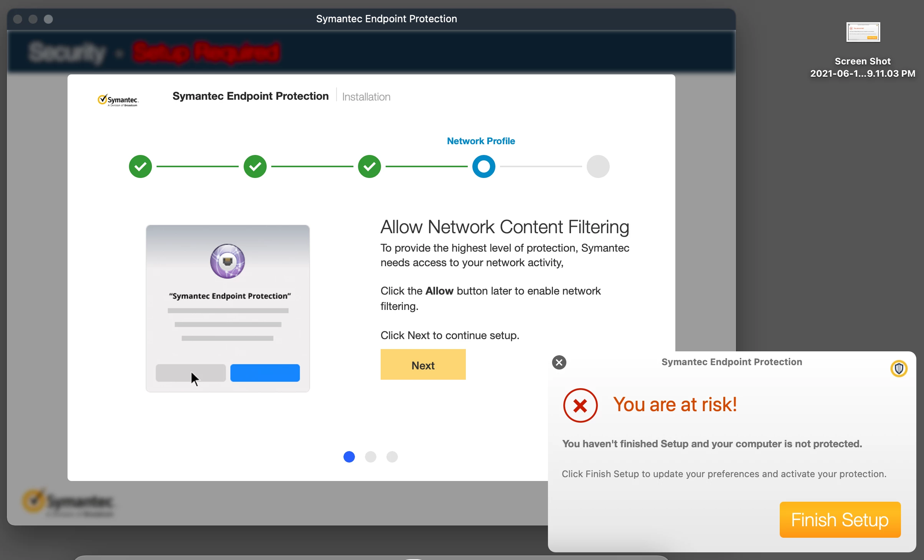Click 'Symantec Endpoint Protection' notification title
This screenshot has height=560, width=924.
(731, 362)
